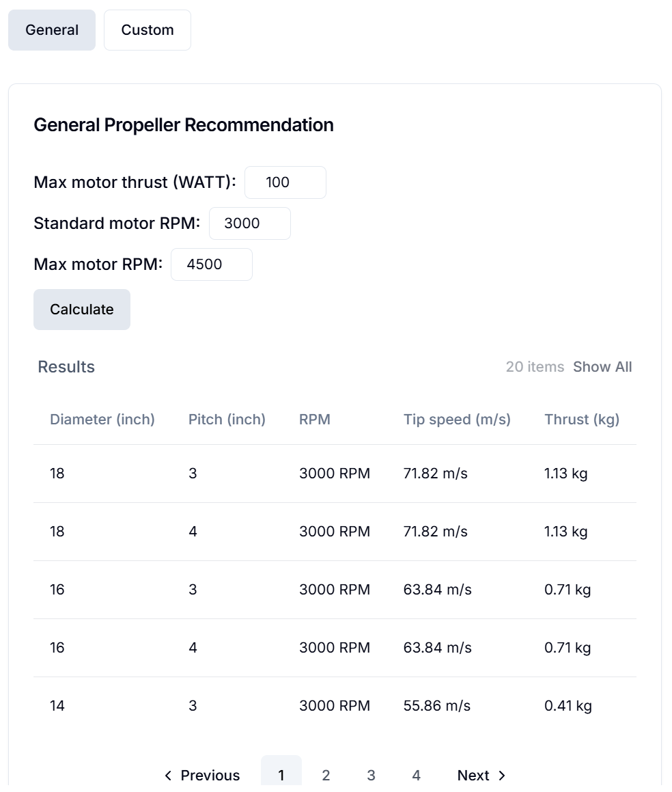
Task: Focus the Standard motor RPM field
Action: (x=250, y=223)
